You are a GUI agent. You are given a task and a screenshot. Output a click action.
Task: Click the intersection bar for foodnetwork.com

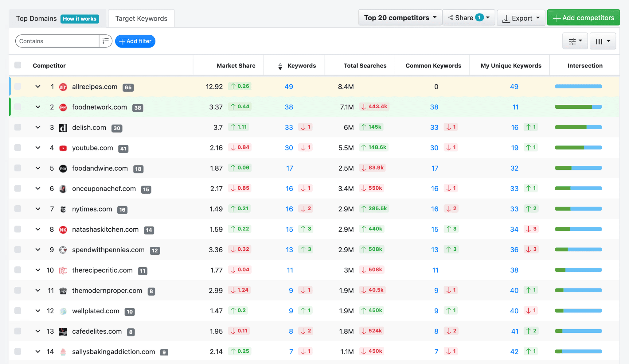coord(578,107)
